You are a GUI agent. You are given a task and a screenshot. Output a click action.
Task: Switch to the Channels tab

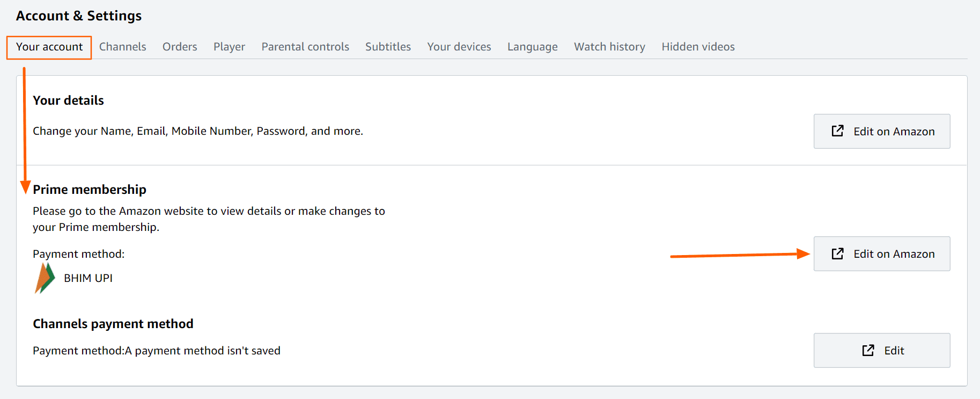122,47
